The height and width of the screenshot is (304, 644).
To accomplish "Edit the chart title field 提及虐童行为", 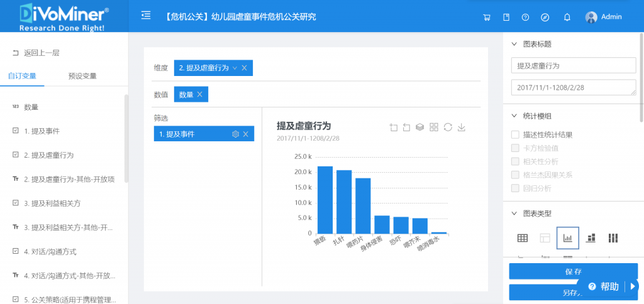I will pyautogui.click(x=574, y=65).
